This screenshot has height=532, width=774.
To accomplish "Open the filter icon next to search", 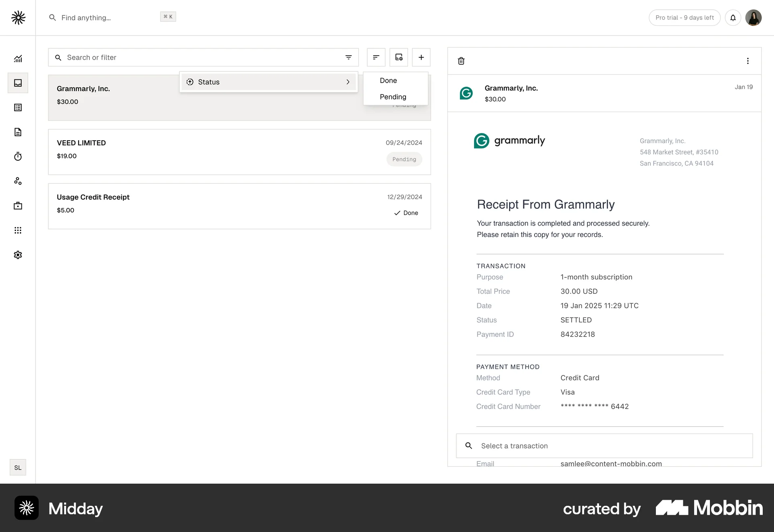I will pyautogui.click(x=349, y=57).
